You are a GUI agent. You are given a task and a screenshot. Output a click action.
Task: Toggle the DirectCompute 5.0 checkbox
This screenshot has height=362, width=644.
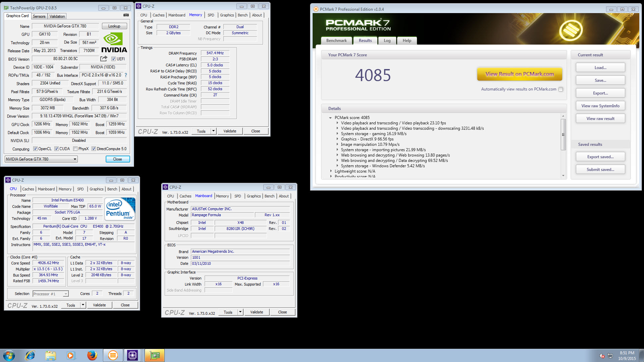point(94,149)
